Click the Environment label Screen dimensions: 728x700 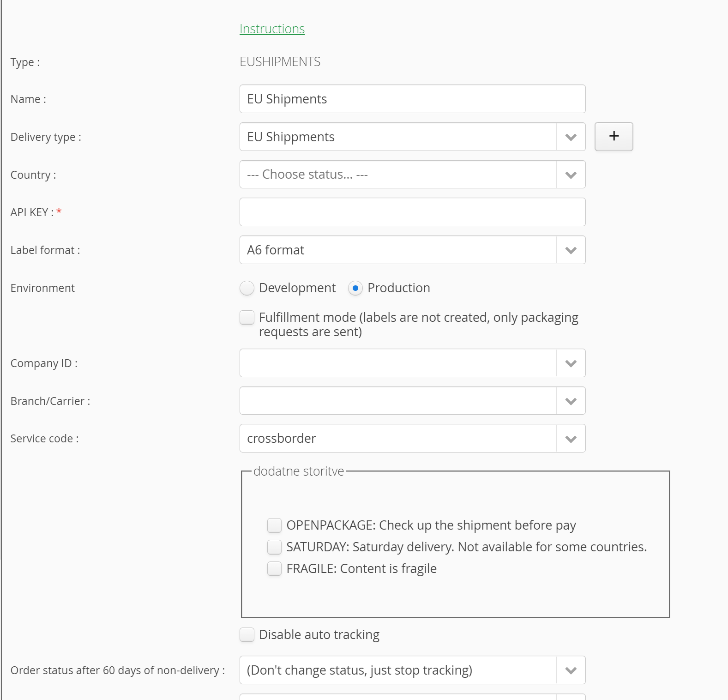(x=42, y=288)
